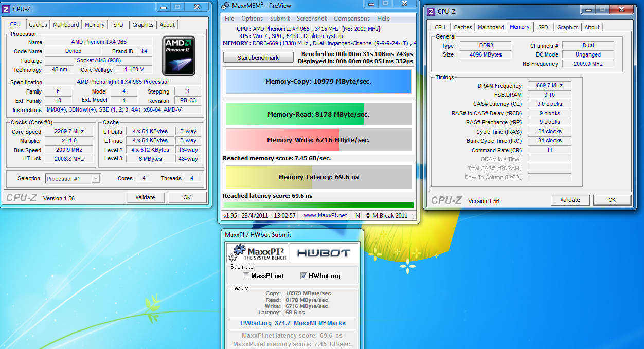Click the MaxxPI² system bench logo

[x=257, y=252]
